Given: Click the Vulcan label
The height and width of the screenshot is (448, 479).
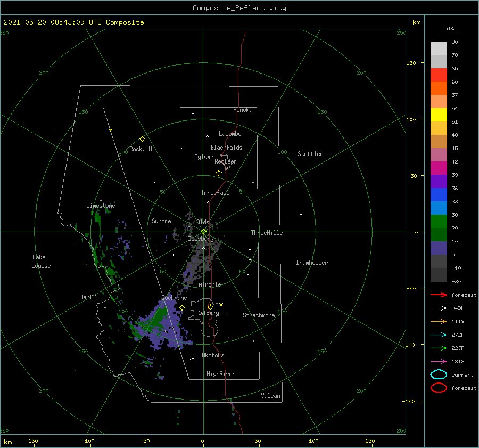Looking at the screenshot, I should (x=270, y=396).
